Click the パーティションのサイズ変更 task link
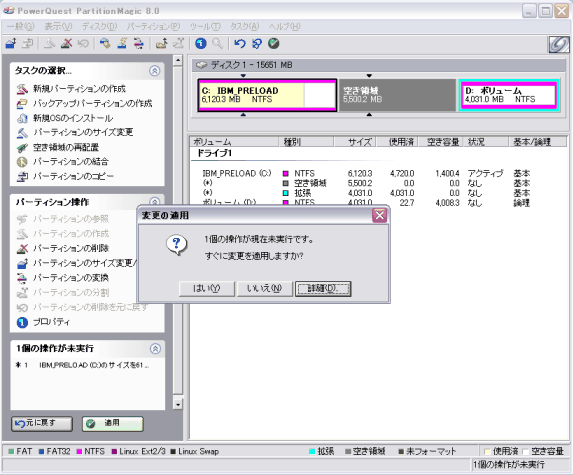 pyautogui.click(x=83, y=132)
